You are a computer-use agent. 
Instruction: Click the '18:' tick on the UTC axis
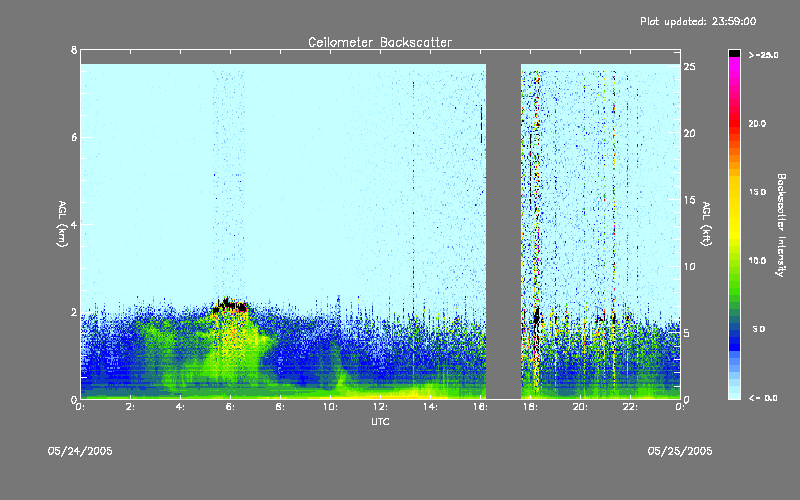[530, 407]
